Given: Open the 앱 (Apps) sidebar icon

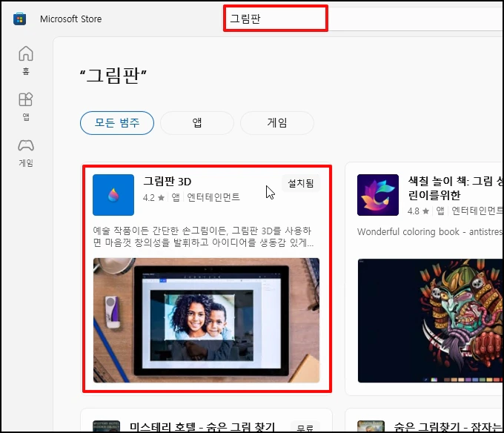Looking at the screenshot, I should [26, 107].
